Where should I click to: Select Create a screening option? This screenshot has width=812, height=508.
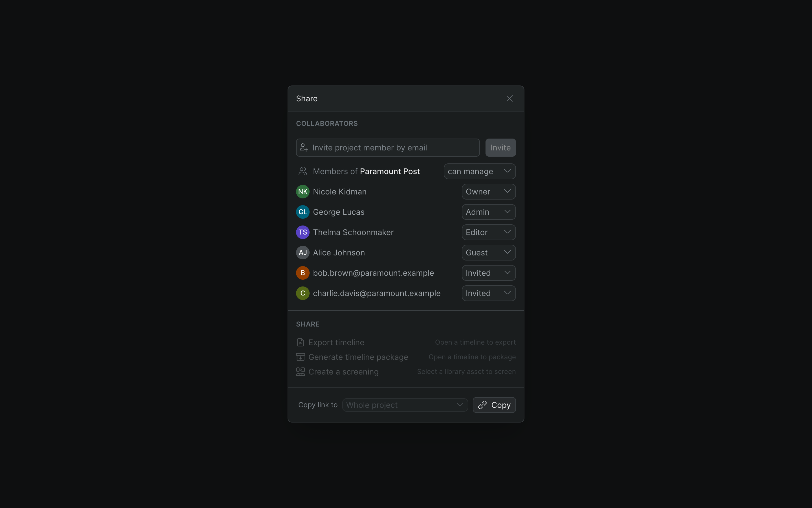click(x=406, y=372)
